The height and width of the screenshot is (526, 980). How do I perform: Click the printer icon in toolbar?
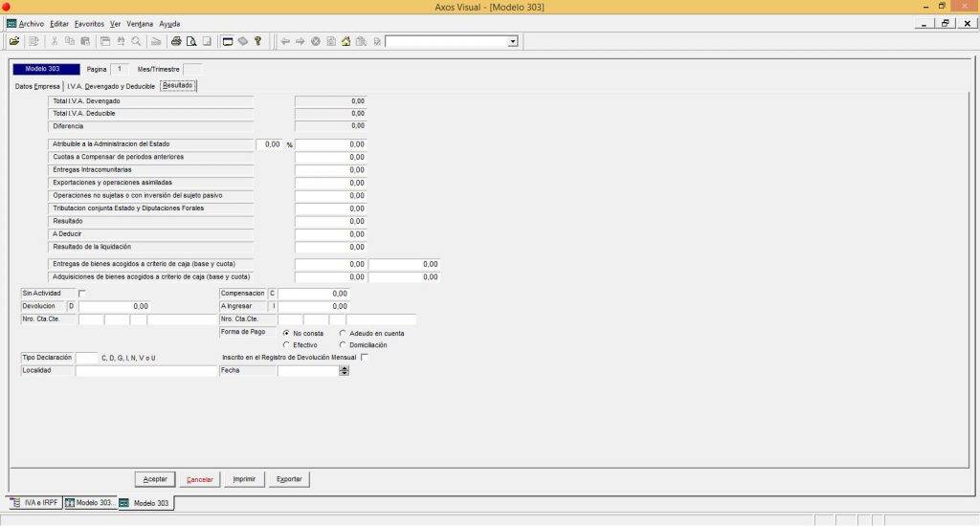point(176,41)
